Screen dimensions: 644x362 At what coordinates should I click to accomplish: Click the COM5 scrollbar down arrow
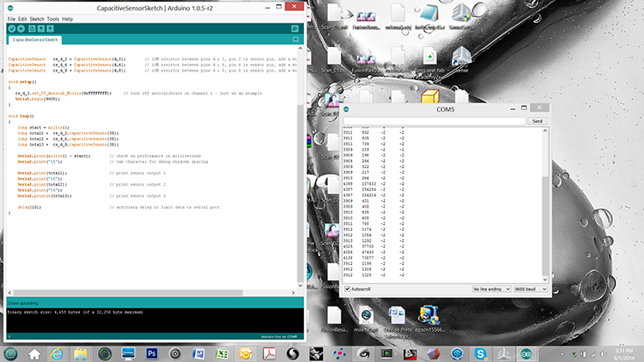(545, 279)
